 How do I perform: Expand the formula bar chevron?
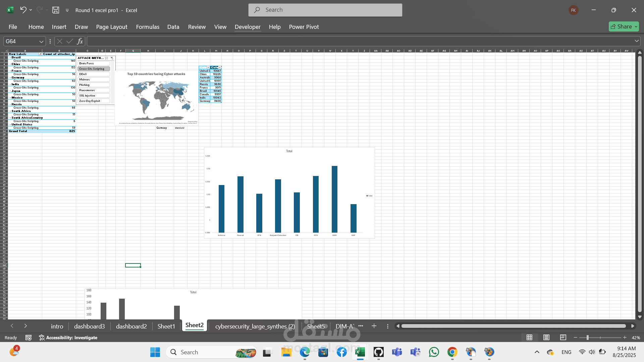tap(637, 41)
